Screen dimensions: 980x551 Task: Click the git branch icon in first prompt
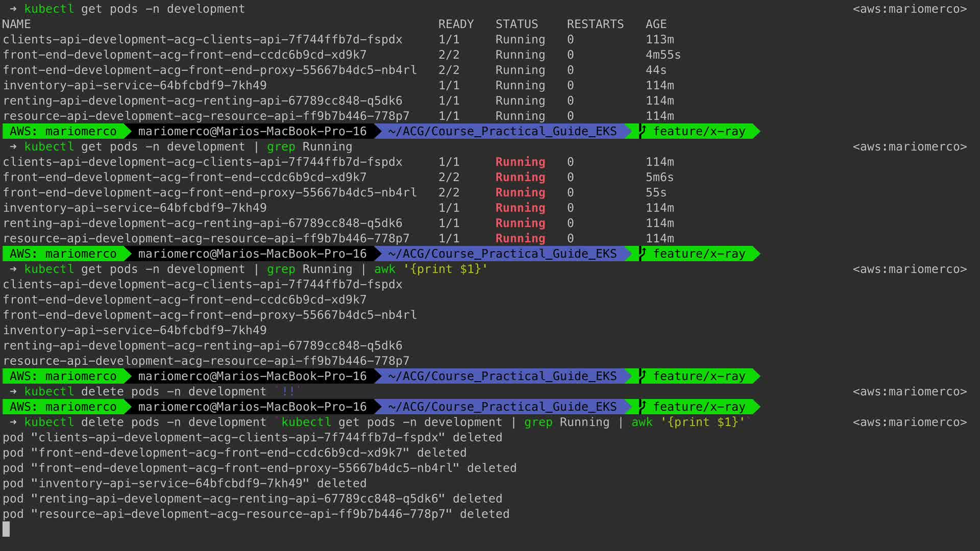[x=642, y=131]
